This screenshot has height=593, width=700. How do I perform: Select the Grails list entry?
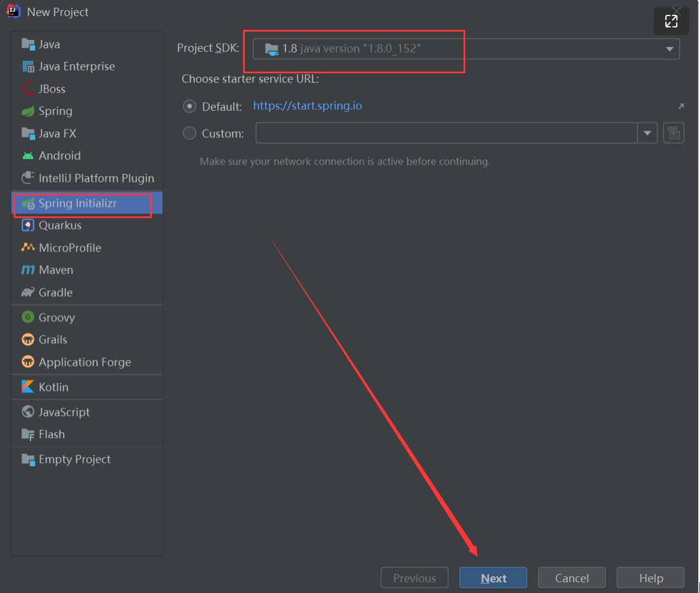(x=87, y=339)
